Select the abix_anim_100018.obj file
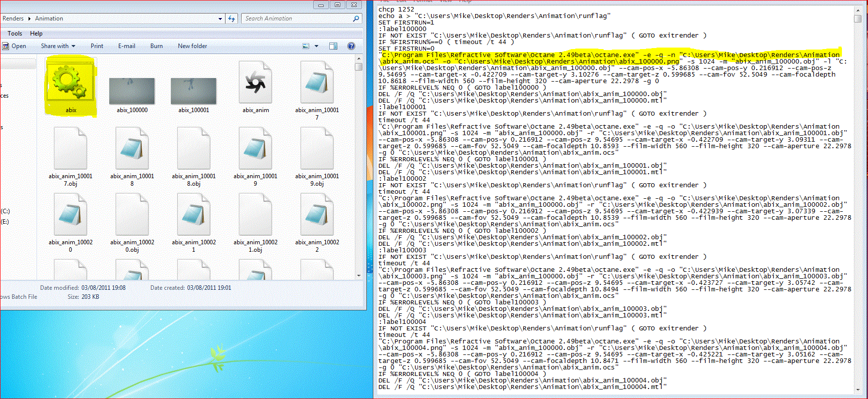Image resolution: width=868 pixels, height=399 pixels. click(193, 149)
